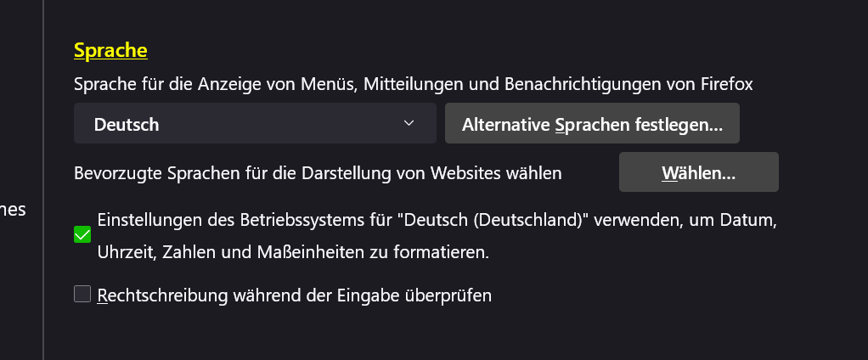Click the "Uhrzeit, Zahlen und Maßeinheiten" label line
Image resolution: width=868 pixels, height=360 pixels.
pos(293,252)
